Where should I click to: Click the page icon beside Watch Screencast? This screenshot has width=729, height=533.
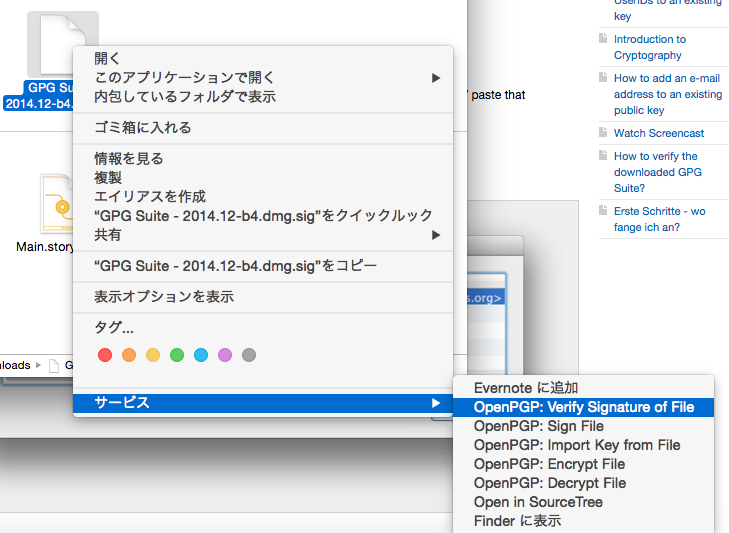603,132
